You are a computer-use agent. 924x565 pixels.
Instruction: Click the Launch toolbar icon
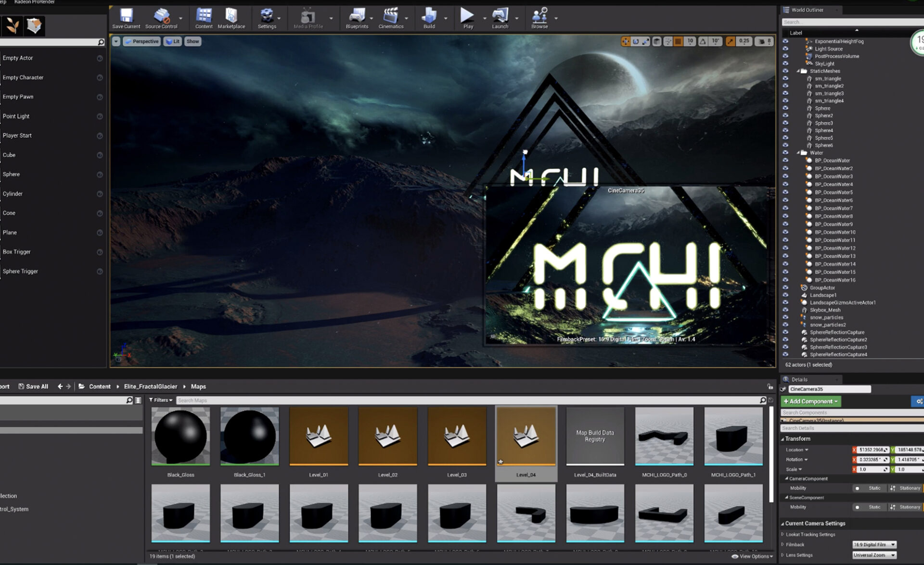coord(500,18)
